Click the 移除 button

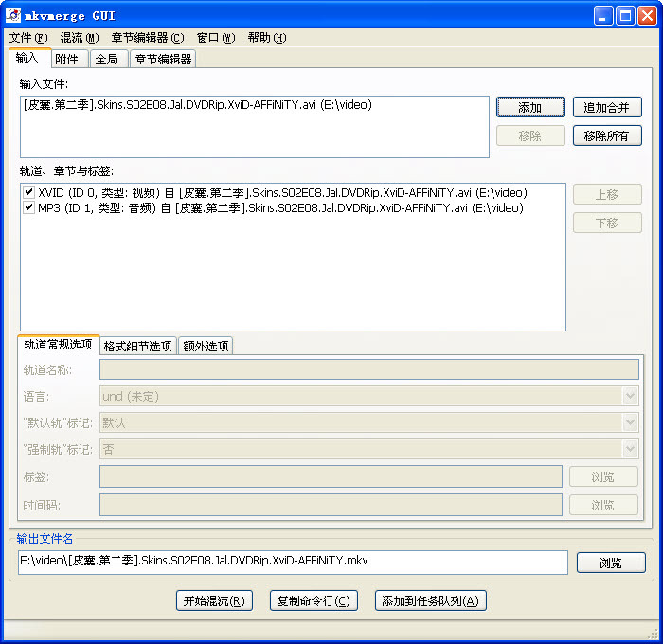click(530, 135)
